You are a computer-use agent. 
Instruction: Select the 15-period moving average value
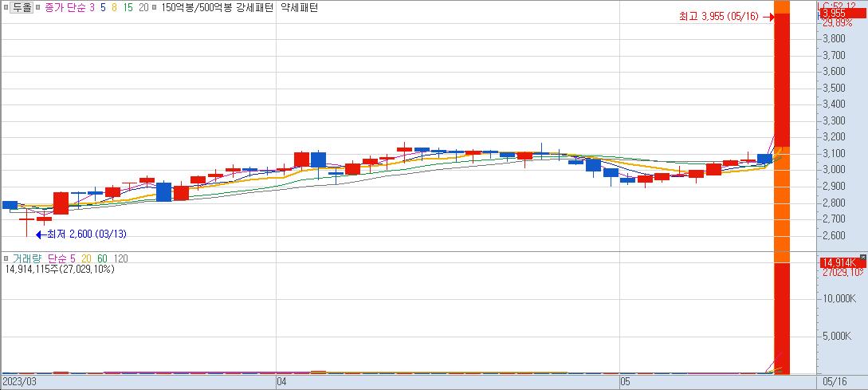128,9
